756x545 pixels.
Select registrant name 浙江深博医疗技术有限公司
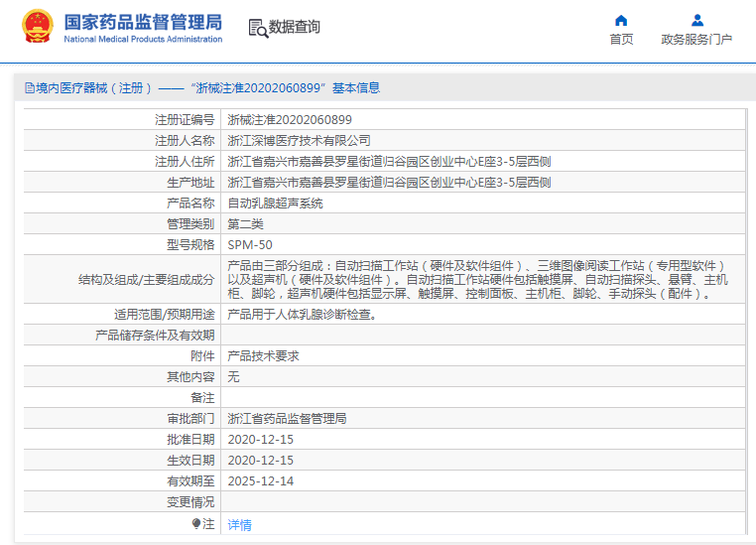point(299,141)
